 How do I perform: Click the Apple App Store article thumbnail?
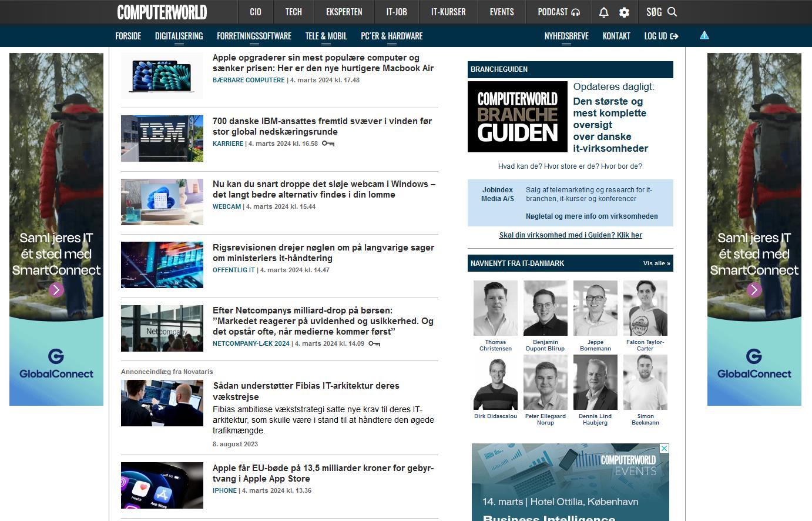point(162,486)
